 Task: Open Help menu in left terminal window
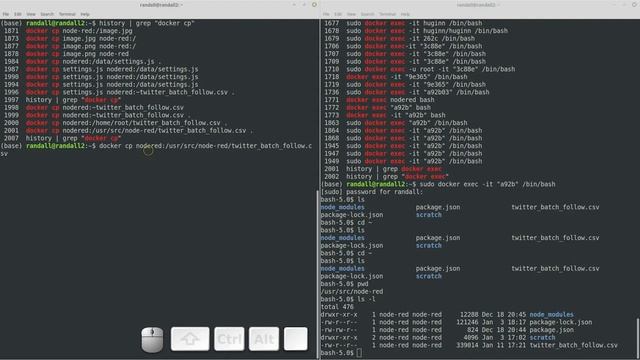coord(85,14)
